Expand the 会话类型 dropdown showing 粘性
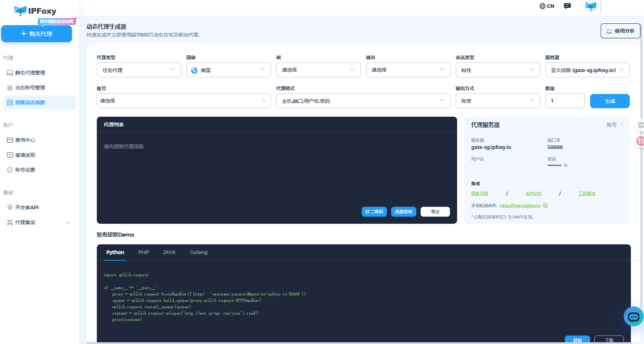Image resolution: width=644 pixels, height=344 pixels. point(497,70)
